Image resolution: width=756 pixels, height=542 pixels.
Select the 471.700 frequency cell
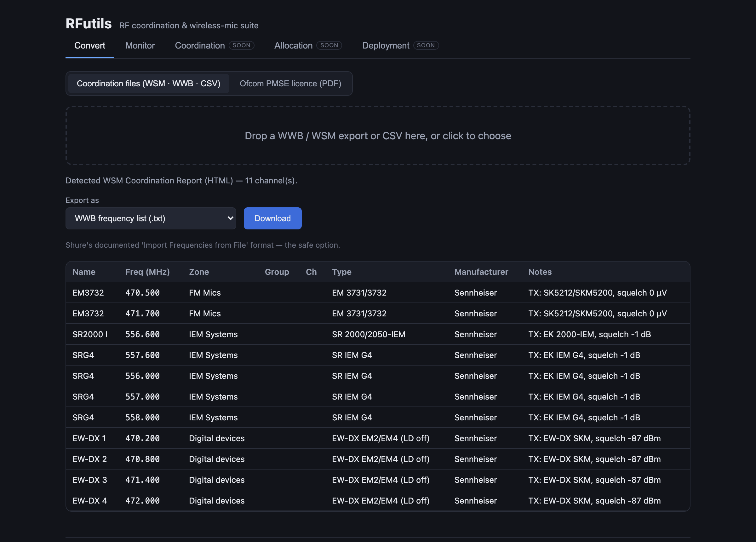[x=142, y=314]
